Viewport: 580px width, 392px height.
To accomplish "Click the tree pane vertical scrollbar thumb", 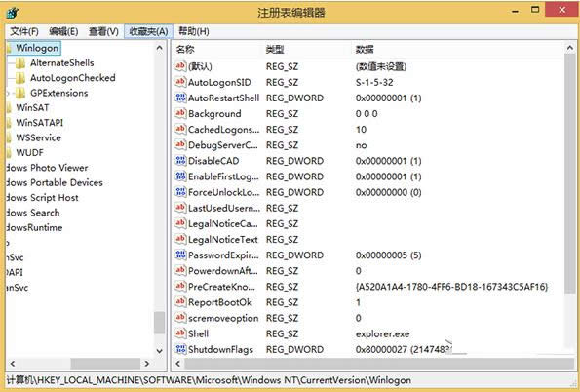I will [x=160, y=323].
